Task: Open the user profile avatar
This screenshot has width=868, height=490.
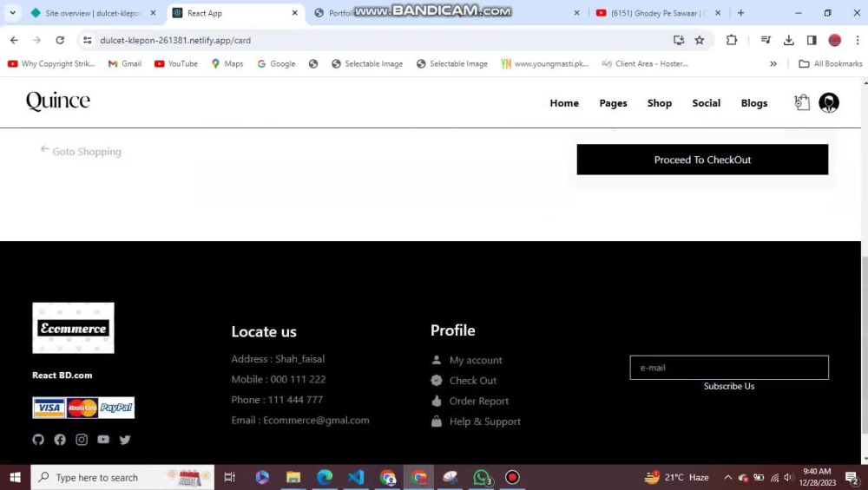Action: click(829, 103)
